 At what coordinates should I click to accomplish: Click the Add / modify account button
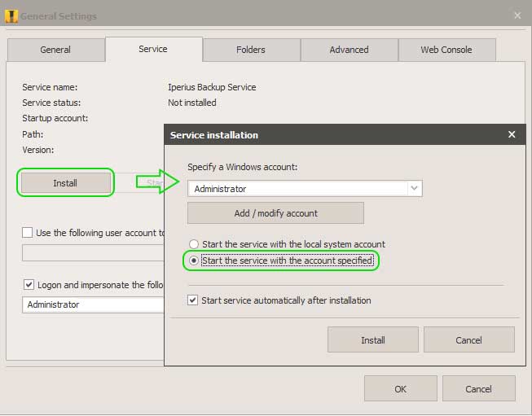click(x=275, y=213)
